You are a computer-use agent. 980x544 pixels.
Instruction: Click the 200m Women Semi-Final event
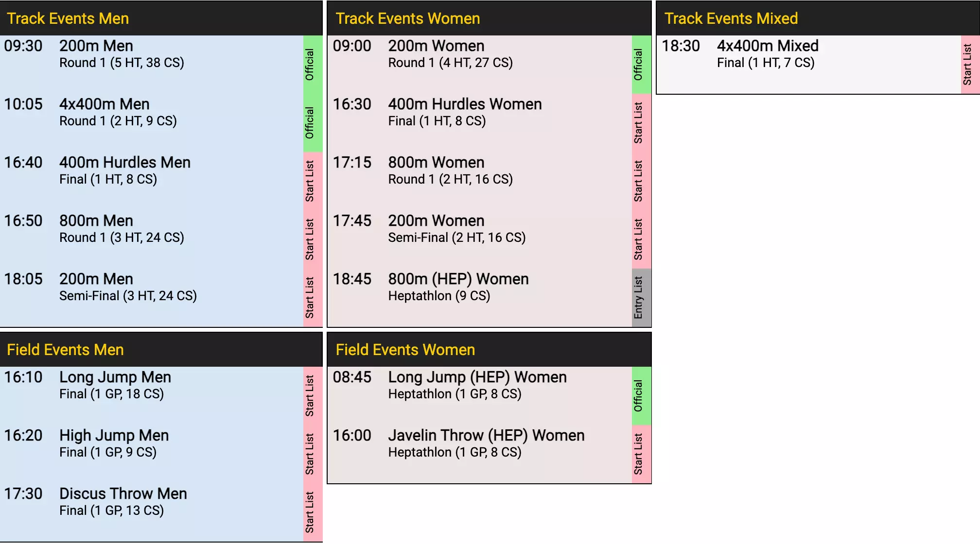tap(436, 221)
